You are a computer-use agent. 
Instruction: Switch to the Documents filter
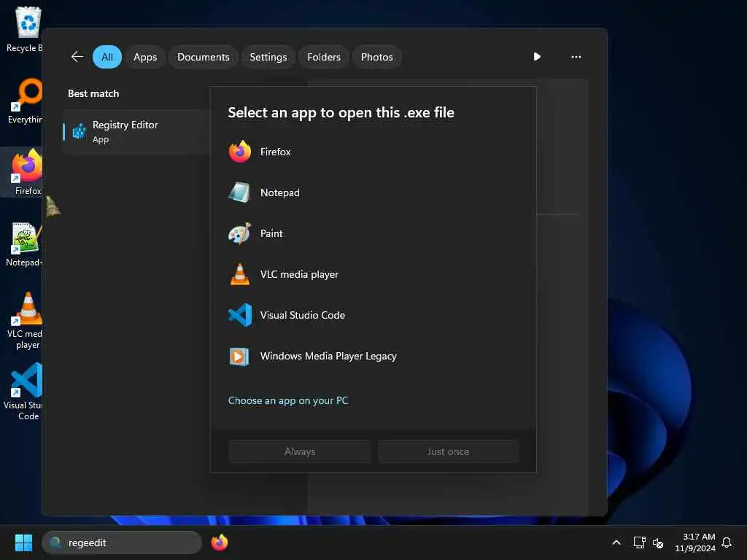pyautogui.click(x=204, y=57)
